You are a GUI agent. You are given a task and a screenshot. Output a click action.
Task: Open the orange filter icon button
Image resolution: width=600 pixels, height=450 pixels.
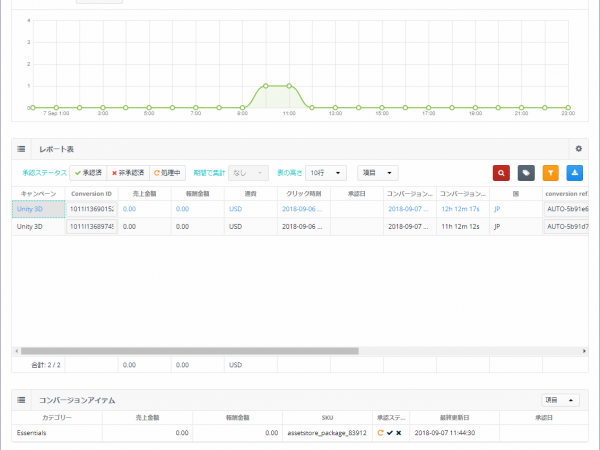click(551, 173)
